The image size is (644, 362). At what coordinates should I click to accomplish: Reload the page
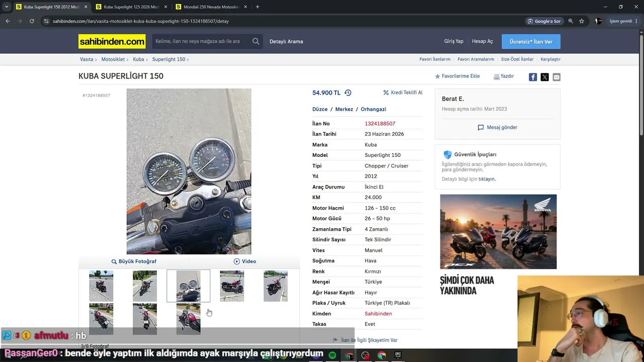[x=32, y=21]
